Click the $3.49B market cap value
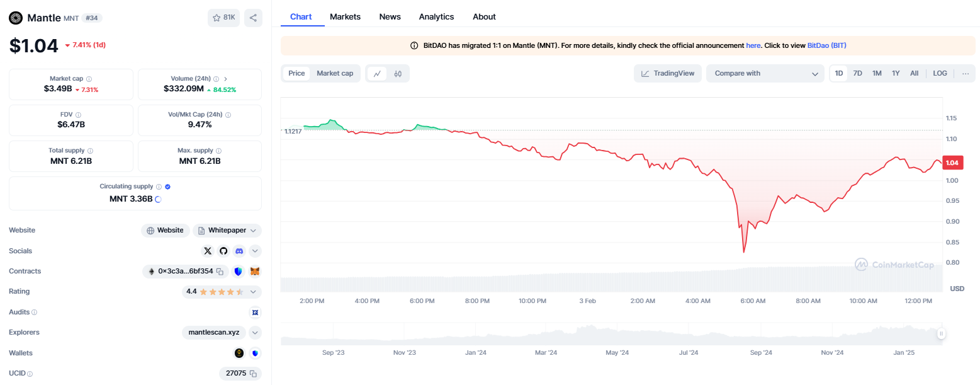This screenshot has height=385, width=980. coord(58,89)
